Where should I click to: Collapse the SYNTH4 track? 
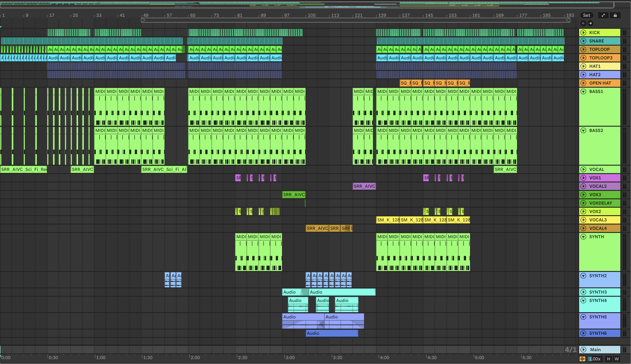(583, 300)
